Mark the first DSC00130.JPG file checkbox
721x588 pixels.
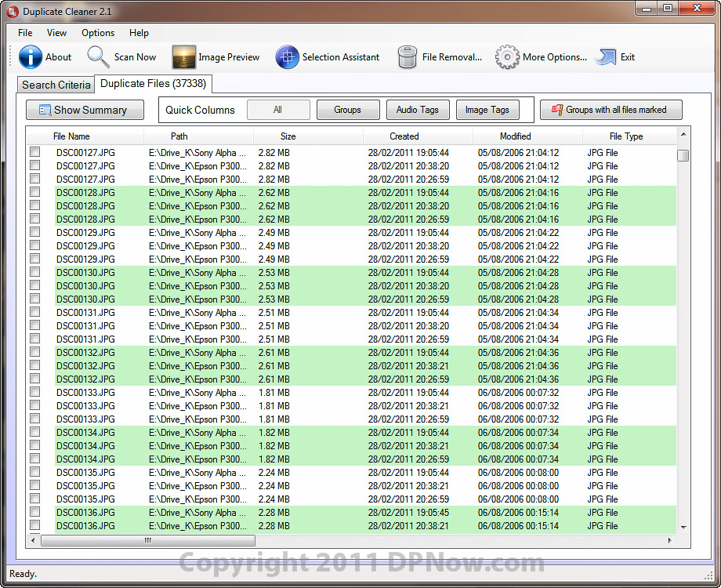tap(34, 272)
